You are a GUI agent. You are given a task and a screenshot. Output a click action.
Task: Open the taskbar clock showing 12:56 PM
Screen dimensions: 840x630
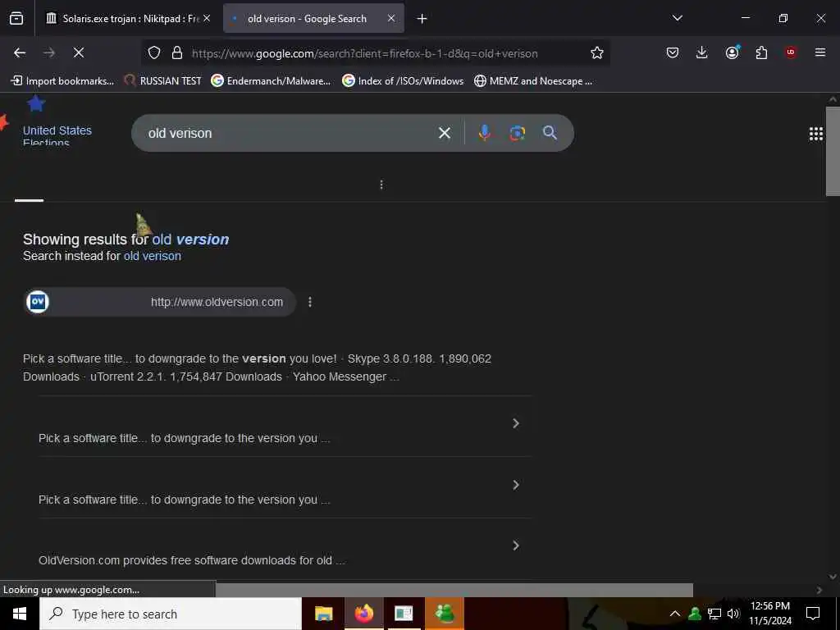pyautogui.click(x=769, y=614)
